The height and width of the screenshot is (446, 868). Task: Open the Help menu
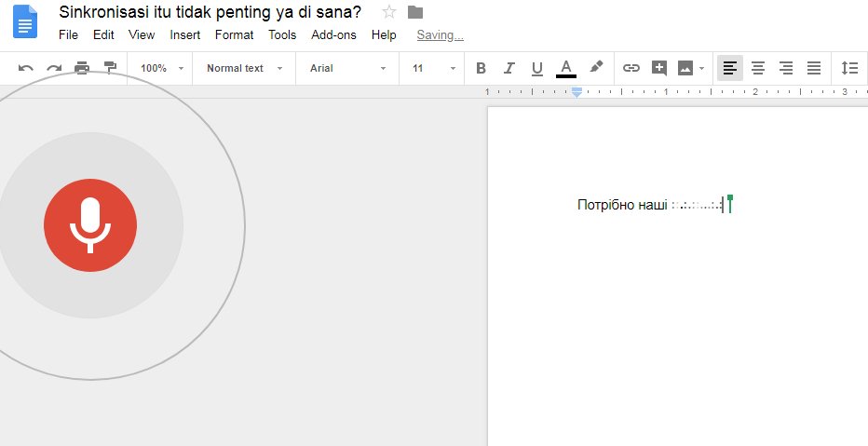coord(384,34)
